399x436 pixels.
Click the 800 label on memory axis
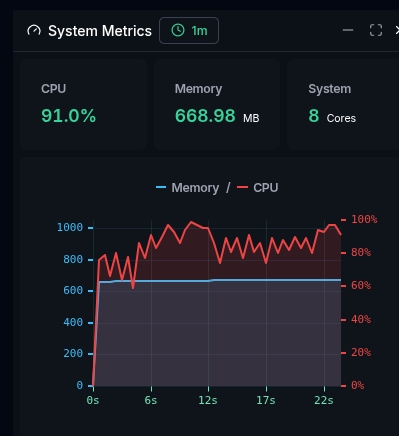(x=73, y=259)
